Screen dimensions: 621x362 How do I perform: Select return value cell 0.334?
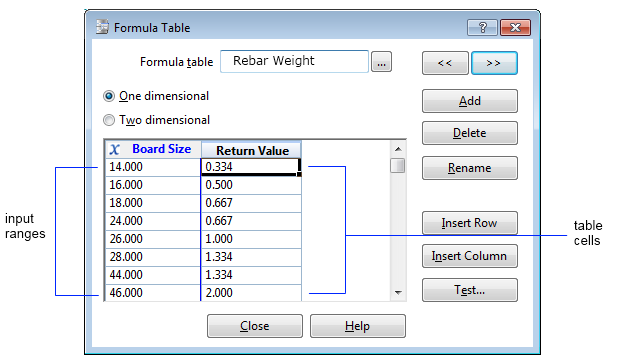251,167
